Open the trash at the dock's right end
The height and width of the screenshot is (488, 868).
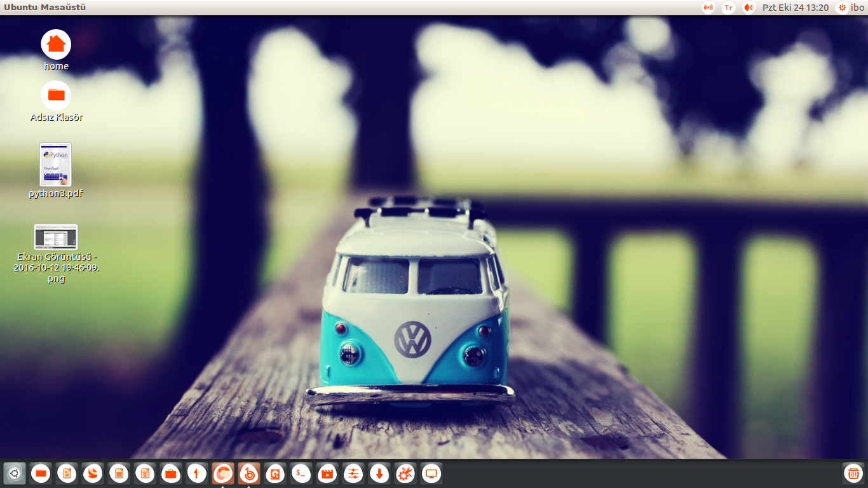[x=853, y=473]
